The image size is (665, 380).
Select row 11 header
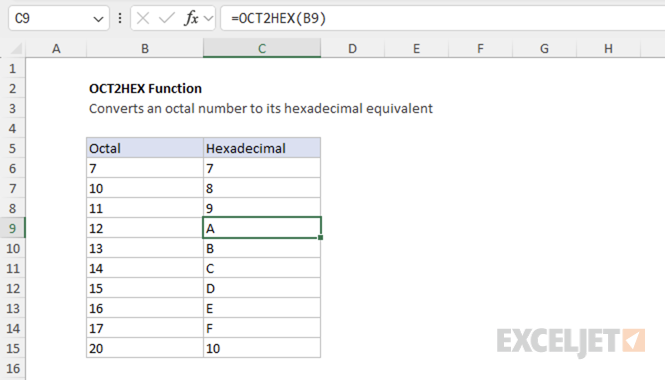click(13, 268)
